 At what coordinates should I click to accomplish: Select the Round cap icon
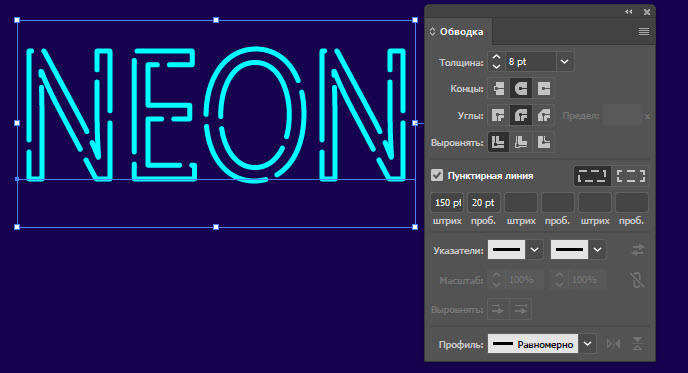[x=521, y=89]
